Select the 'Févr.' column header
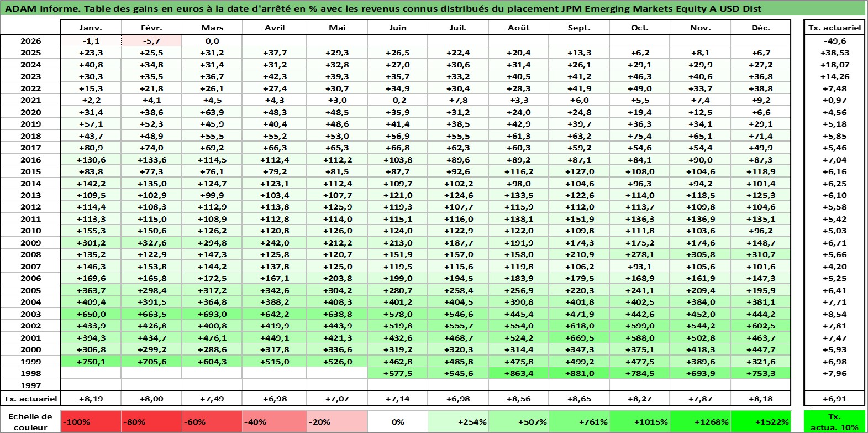 tap(151, 28)
